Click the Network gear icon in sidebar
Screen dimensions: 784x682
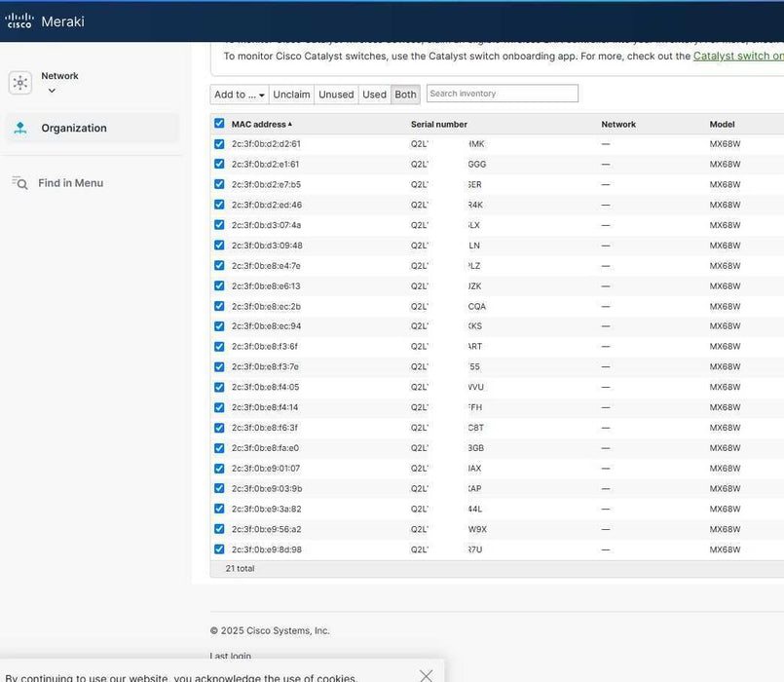tap(20, 83)
